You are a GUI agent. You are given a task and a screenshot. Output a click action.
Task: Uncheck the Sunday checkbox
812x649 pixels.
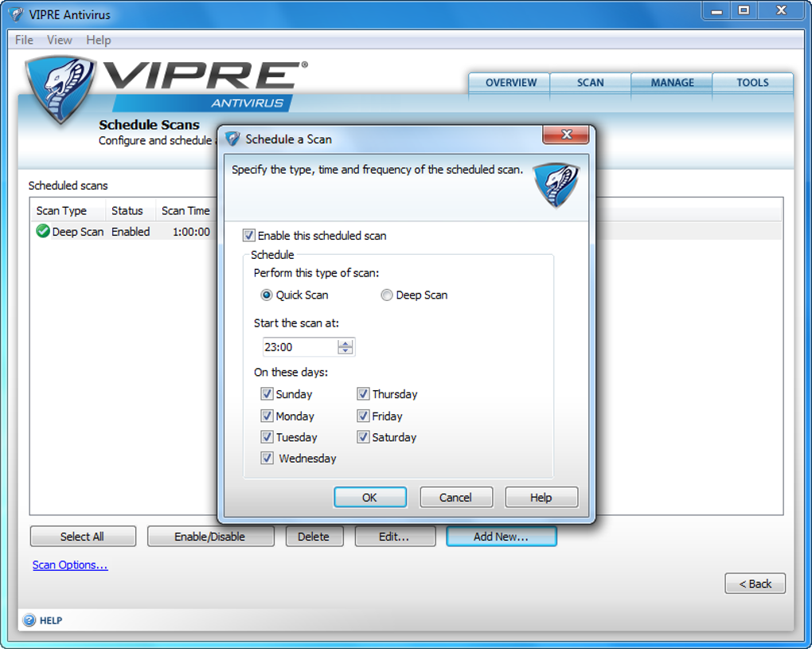267,394
